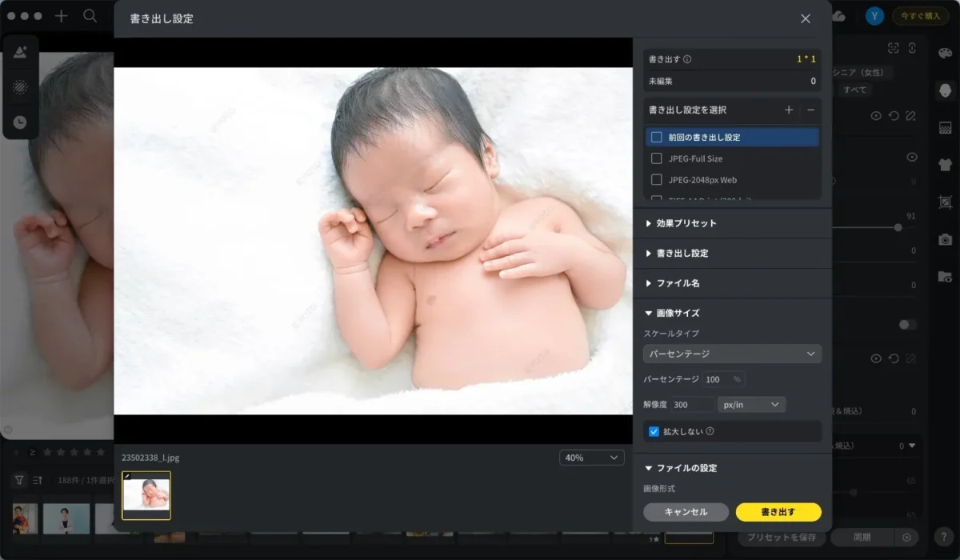Select the シニア（女性） tab
960x560 pixels.
[862, 72]
